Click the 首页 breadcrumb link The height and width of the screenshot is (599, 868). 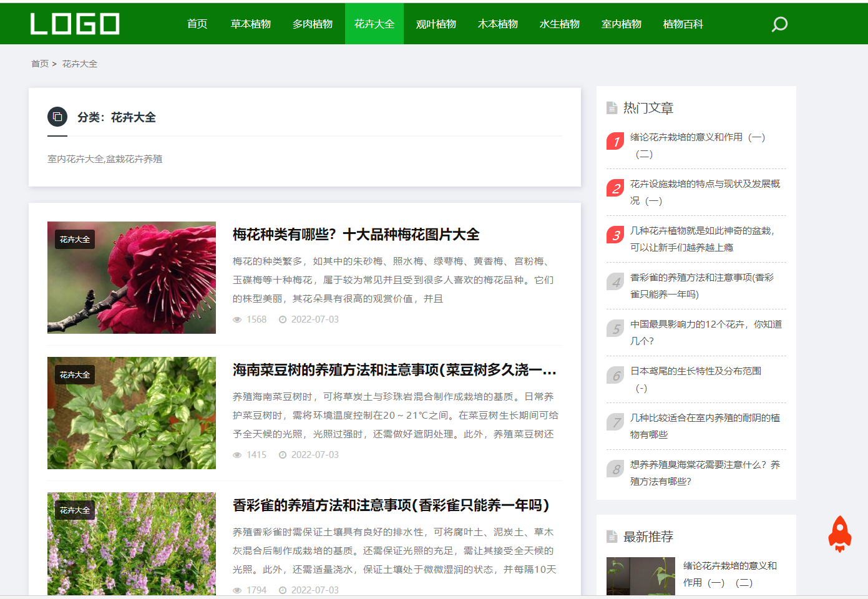coord(40,64)
